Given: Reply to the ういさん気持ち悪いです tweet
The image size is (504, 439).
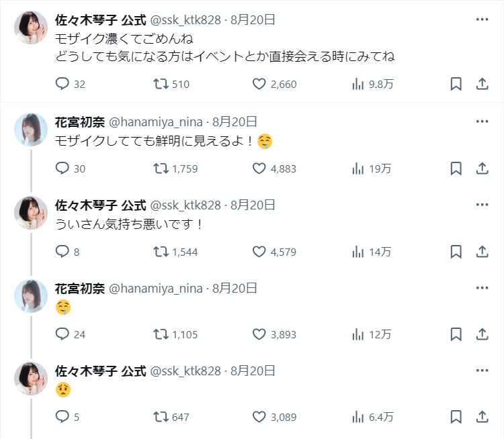Looking at the screenshot, I should tap(62, 252).
